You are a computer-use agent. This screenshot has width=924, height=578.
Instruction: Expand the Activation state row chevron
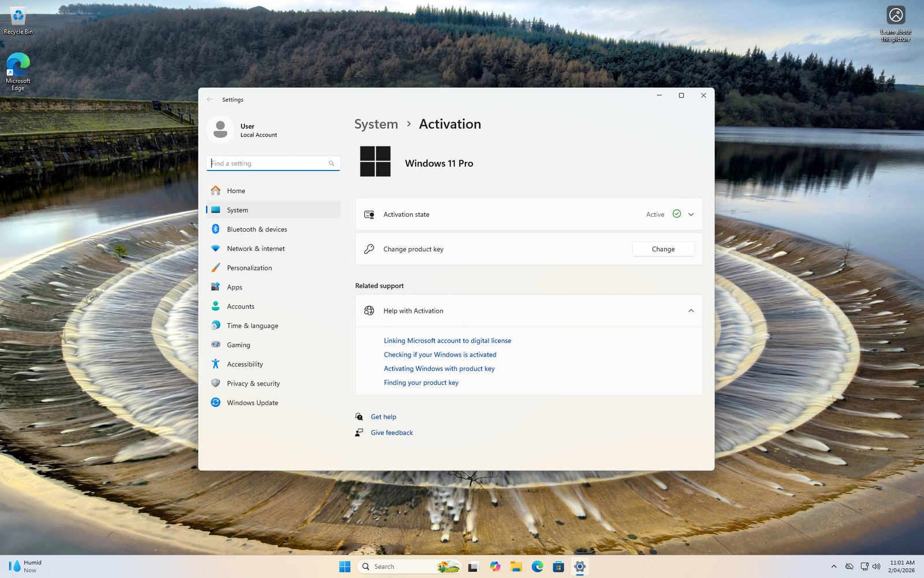point(691,214)
